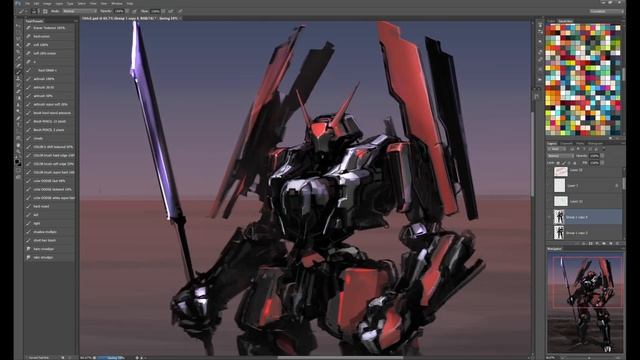Hide the Group 1 copy 8 layer
640x360 pixels.
coord(549,217)
